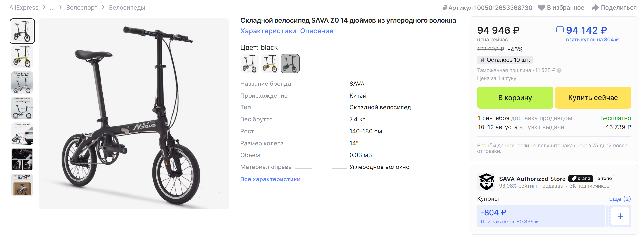Select the white bike color option
Image resolution: width=644 pixels, height=242 pixels.
[x=250, y=64]
